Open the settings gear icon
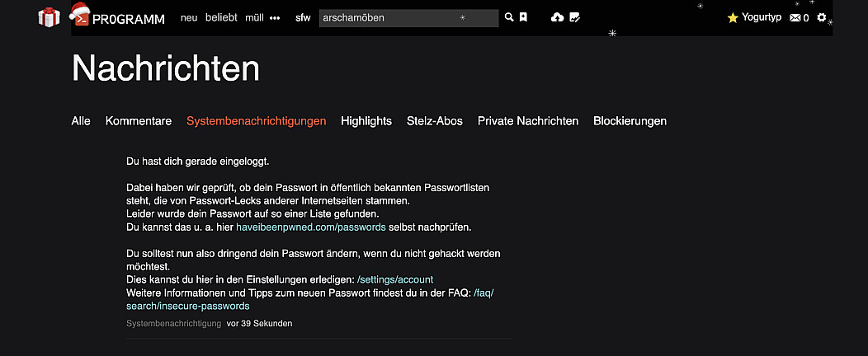 point(821,17)
